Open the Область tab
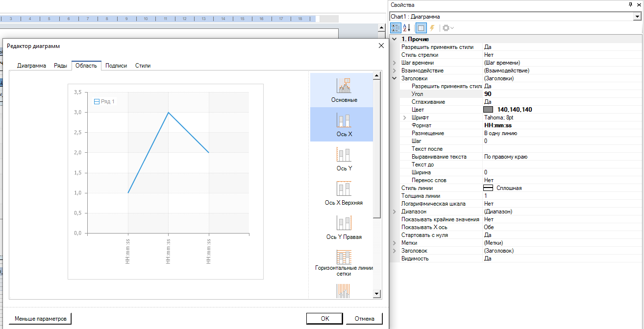644x329 pixels. [86, 66]
